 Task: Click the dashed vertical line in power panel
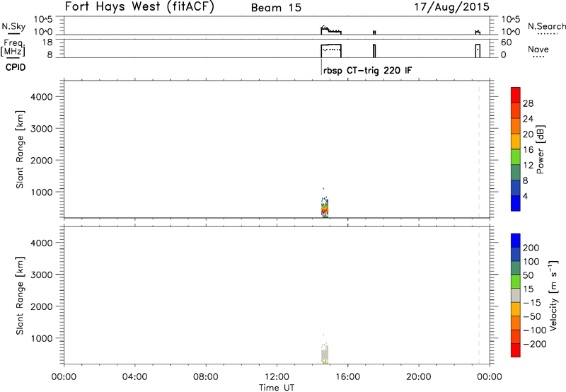(x=479, y=149)
